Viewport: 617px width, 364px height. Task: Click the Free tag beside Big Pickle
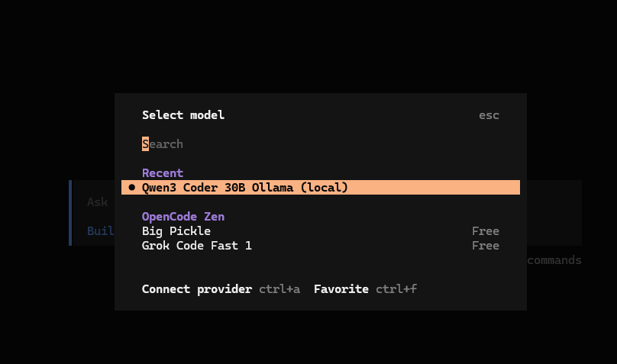pyautogui.click(x=486, y=231)
